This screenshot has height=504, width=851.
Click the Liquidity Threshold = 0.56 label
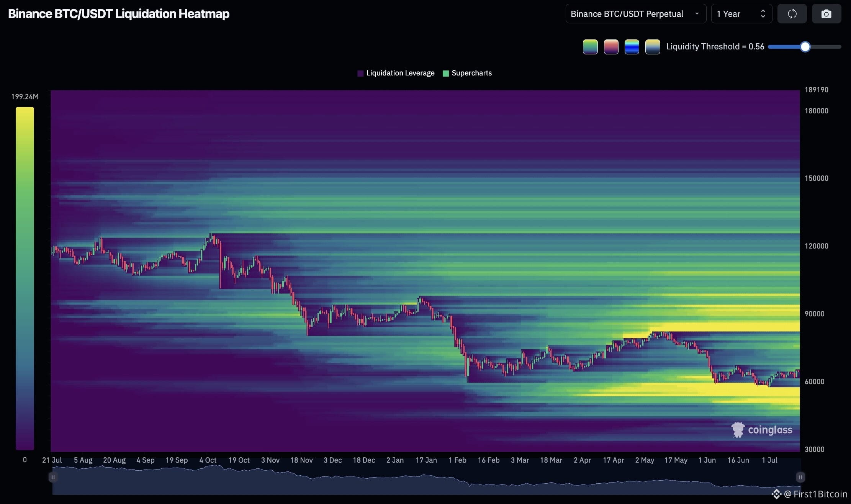click(715, 47)
